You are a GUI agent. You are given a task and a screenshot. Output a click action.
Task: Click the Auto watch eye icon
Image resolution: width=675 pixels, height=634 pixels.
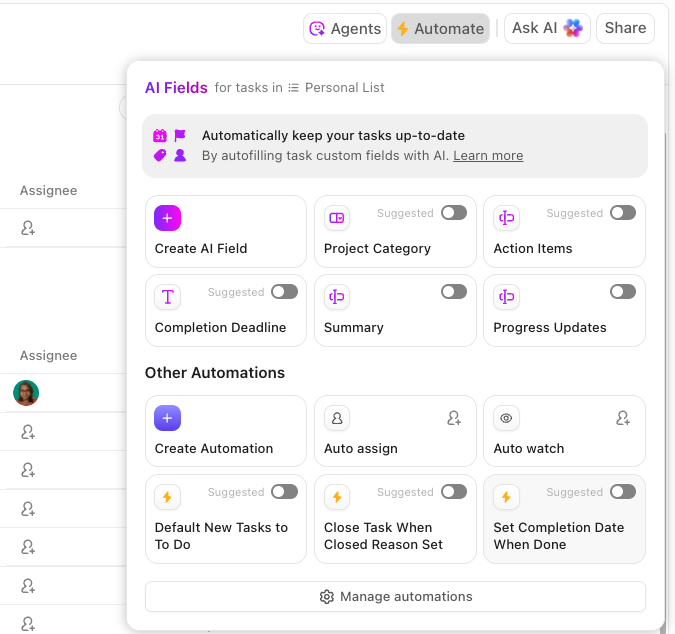tap(506, 418)
